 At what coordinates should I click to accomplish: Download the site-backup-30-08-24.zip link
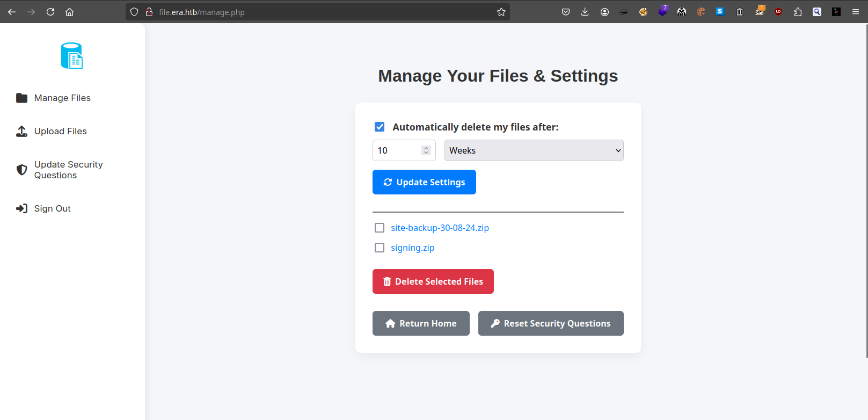coord(440,228)
